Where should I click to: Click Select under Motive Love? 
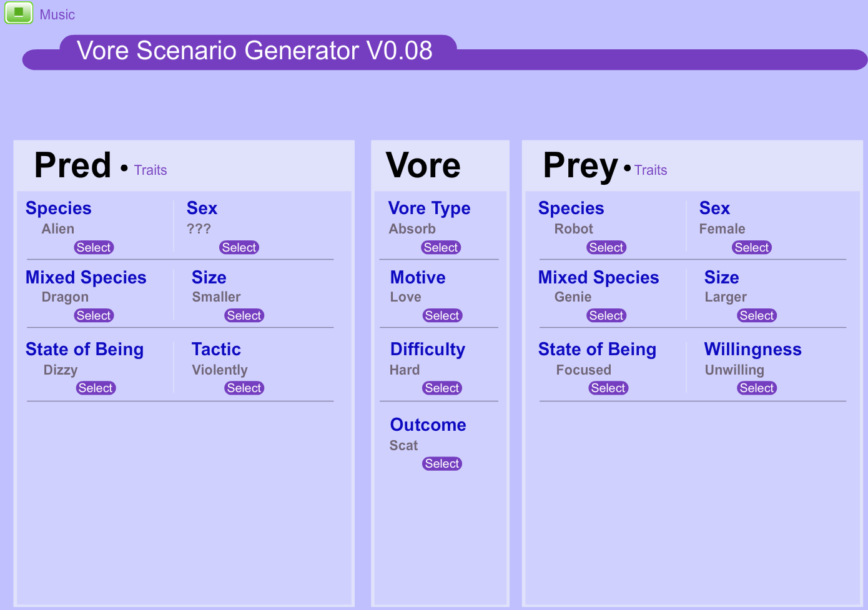coord(442,315)
